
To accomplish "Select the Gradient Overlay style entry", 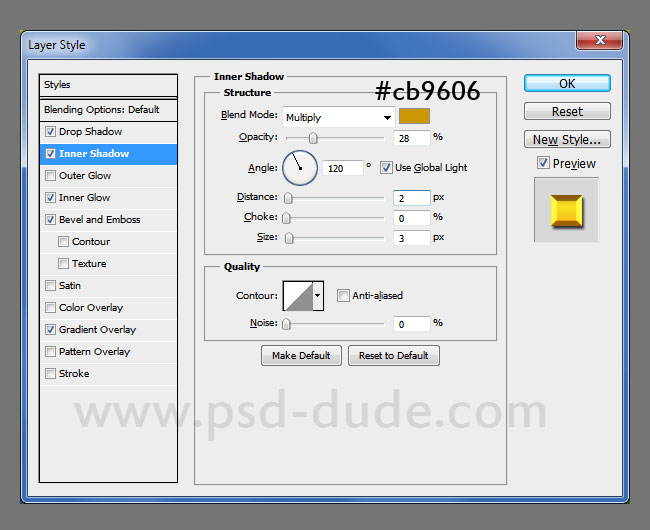I will click(108, 329).
